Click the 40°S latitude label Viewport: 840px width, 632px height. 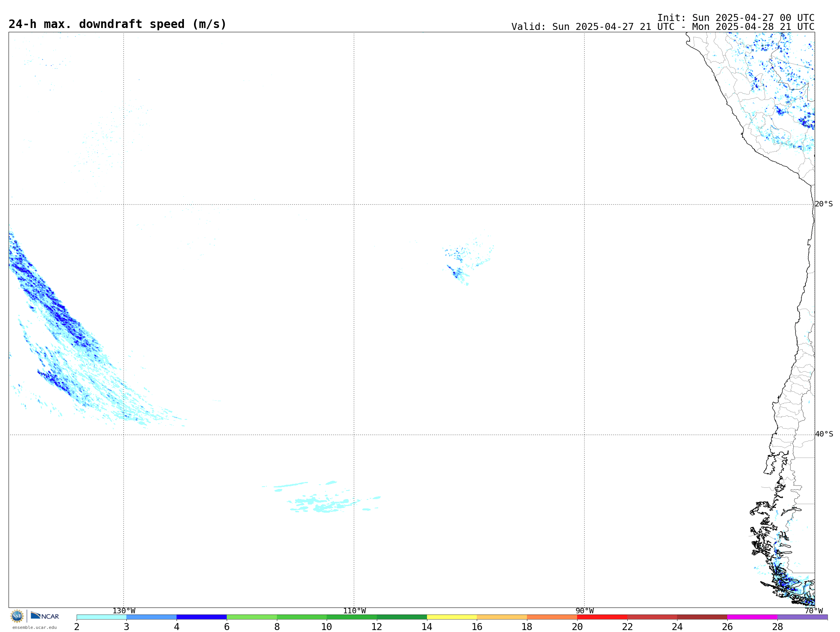pos(824,434)
